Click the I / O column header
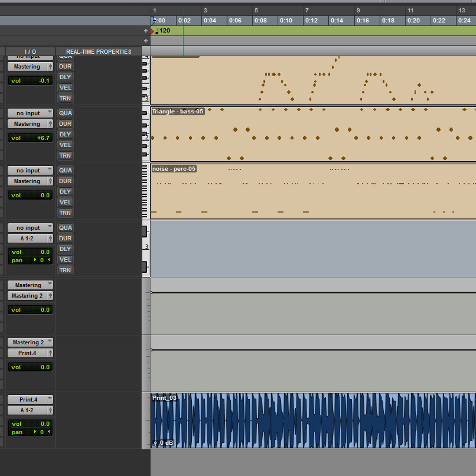 pyautogui.click(x=30, y=52)
